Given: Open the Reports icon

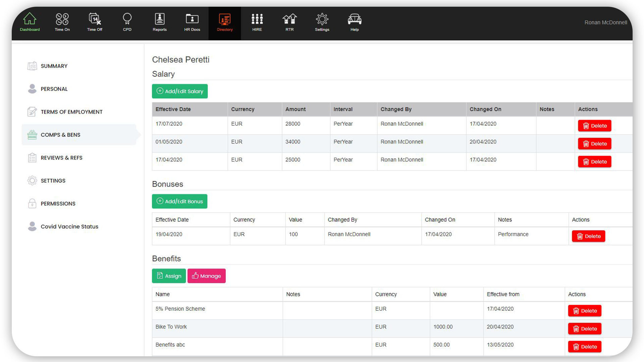Looking at the screenshot, I should (x=160, y=19).
